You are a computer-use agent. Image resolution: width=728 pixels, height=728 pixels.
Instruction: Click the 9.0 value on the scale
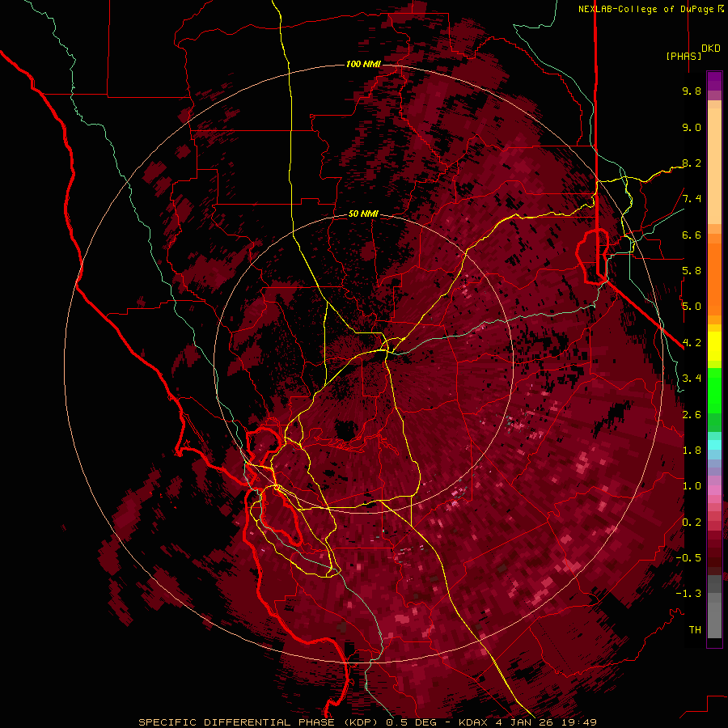692,127
